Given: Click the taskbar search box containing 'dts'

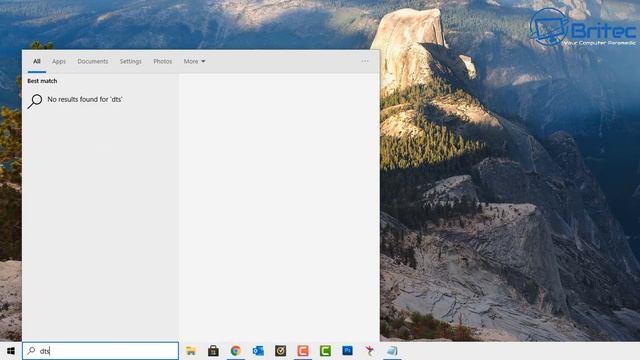Looking at the screenshot, I should [x=100, y=351].
